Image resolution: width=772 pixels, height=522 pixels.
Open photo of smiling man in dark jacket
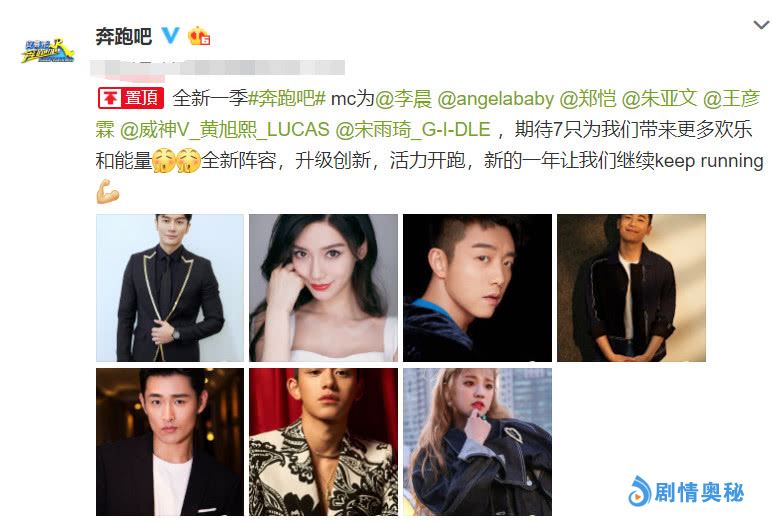[631, 288]
